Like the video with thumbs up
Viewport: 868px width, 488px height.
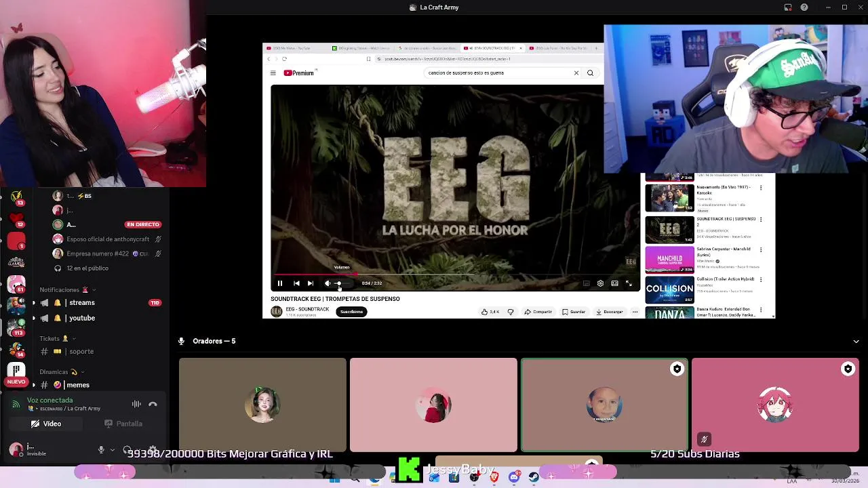(490, 312)
